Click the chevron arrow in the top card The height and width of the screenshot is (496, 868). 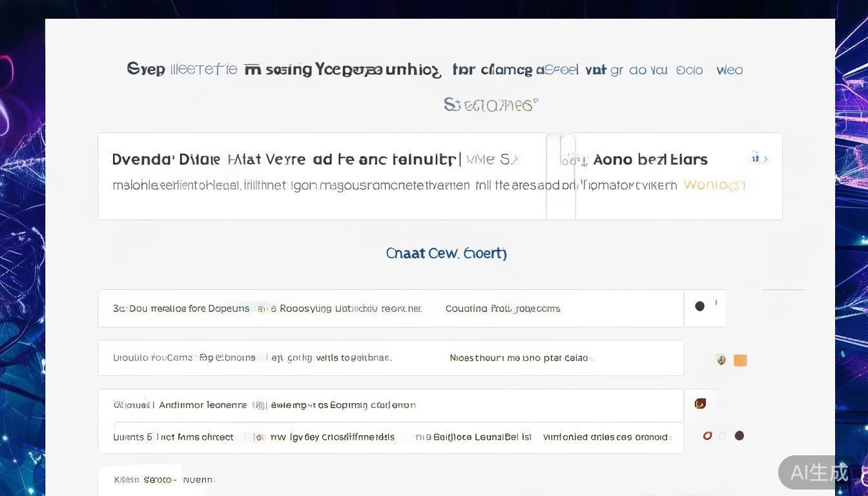[766, 159]
